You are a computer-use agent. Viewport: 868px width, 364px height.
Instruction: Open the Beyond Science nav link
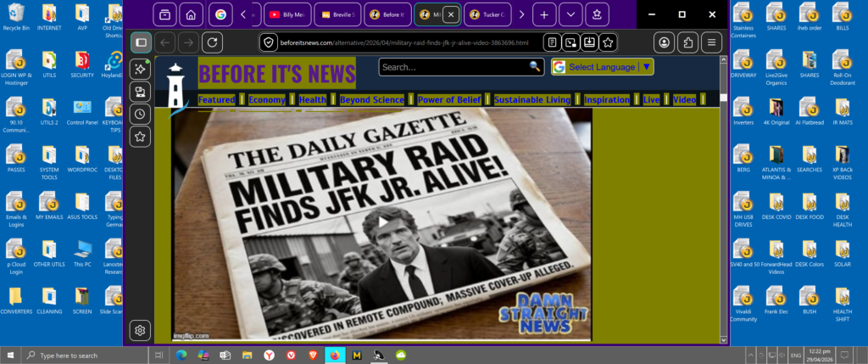[372, 100]
